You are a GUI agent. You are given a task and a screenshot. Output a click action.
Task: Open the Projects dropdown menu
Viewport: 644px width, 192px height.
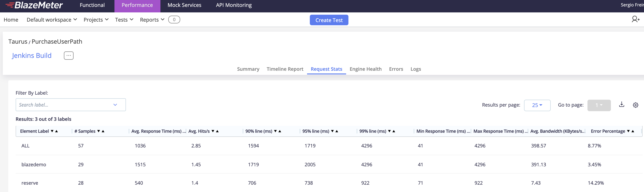[96, 20]
